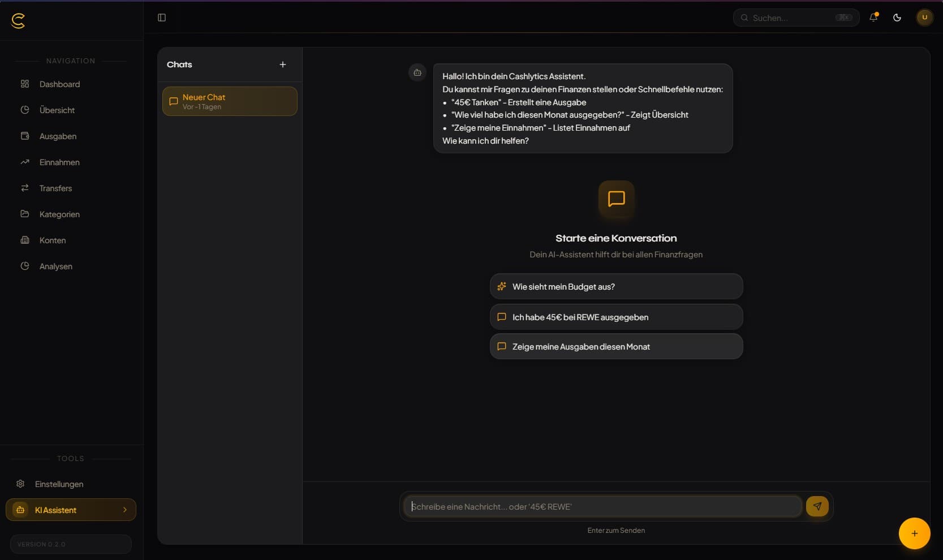This screenshot has width=943, height=560.
Task: Select the Einnahmen trending-chart icon
Action: coord(25,162)
